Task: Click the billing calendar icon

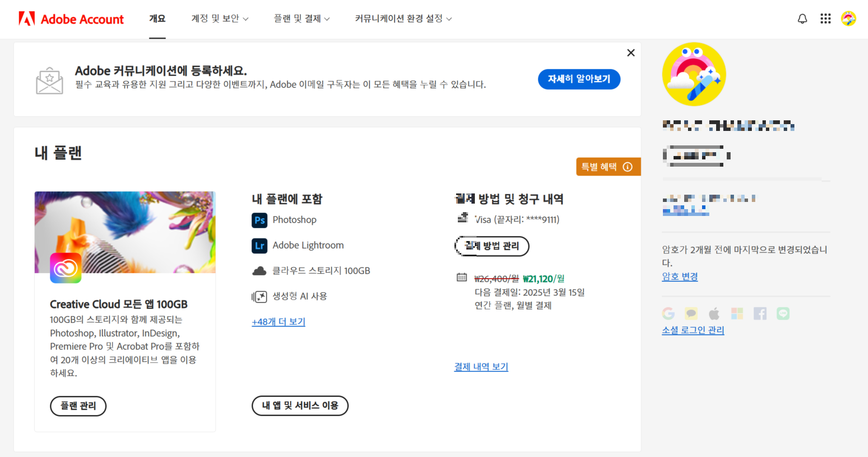Action: pyautogui.click(x=462, y=277)
